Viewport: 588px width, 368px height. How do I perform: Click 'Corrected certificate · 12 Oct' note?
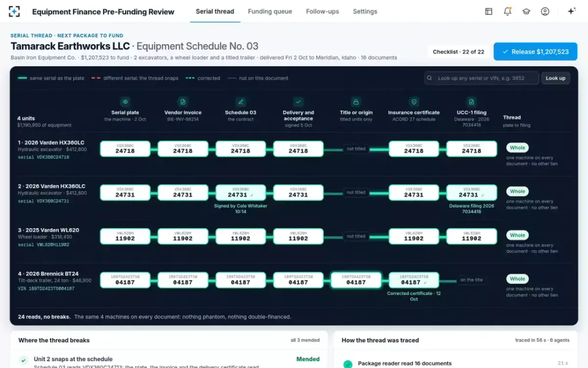(x=414, y=296)
